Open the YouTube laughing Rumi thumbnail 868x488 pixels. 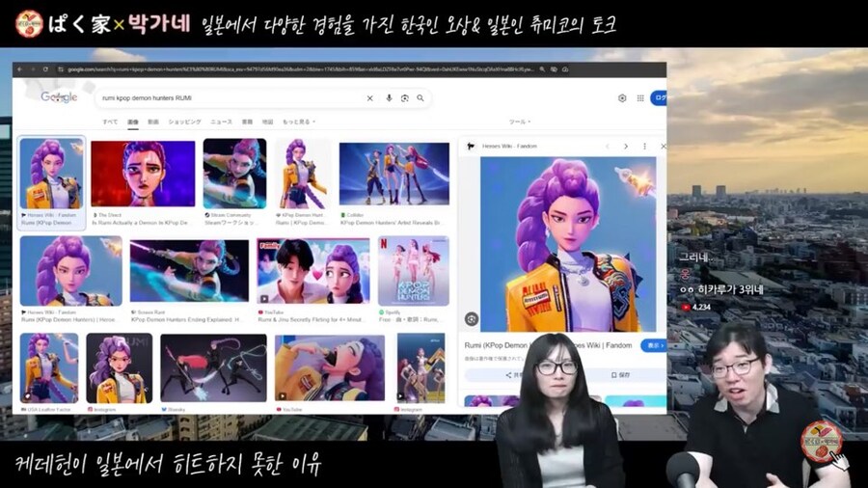click(330, 368)
